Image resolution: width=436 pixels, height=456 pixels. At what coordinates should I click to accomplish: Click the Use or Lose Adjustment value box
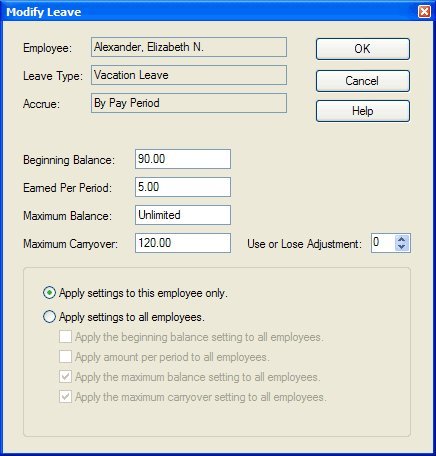coord(383,243)
